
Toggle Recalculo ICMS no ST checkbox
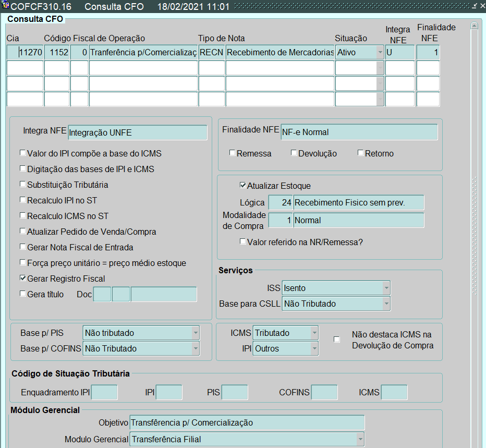click(x=22, y=215)
